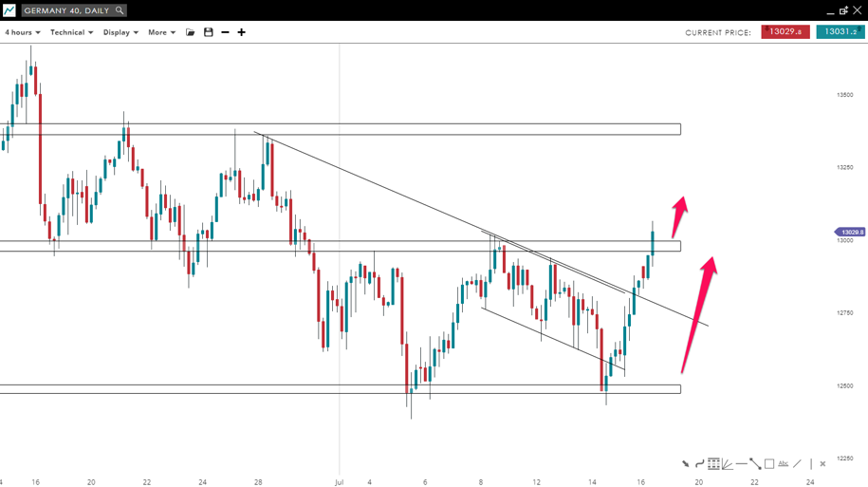
Task: Select the freehand curve drawing tool
Action: pyautogui.click(x=699, y=464)
